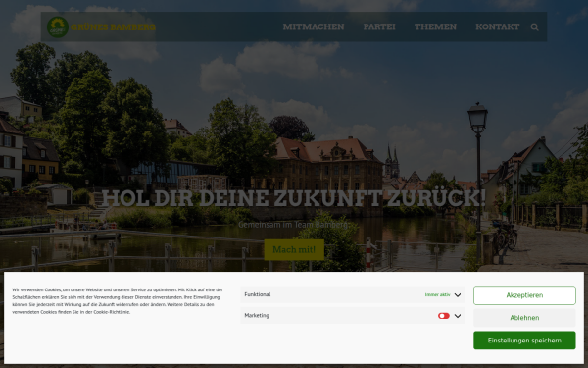
Task: Expand the Marketing cookie section
Action: [458, 316]
